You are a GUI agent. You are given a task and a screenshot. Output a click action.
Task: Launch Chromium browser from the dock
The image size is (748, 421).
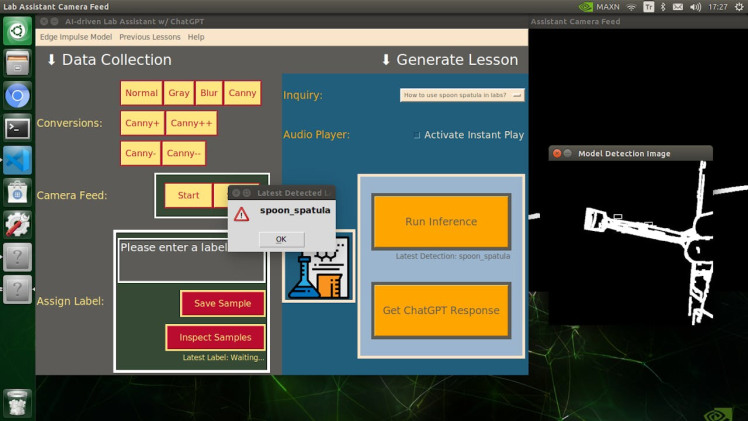coord(17,96)
